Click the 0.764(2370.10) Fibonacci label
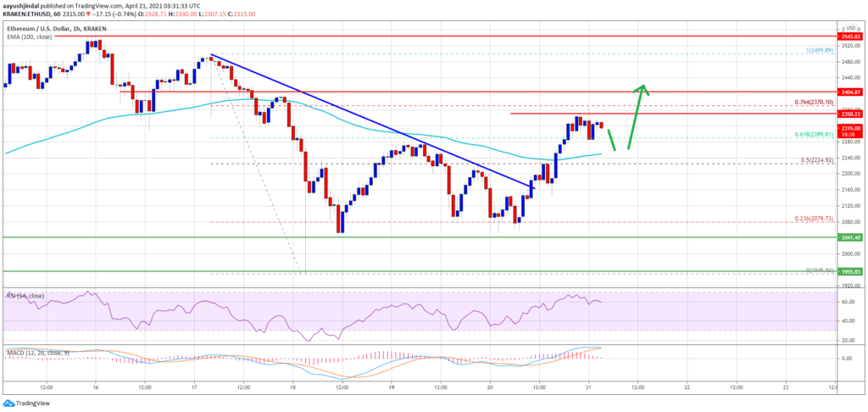The height and width of the screenshot is (412, 868). [813, 102]
